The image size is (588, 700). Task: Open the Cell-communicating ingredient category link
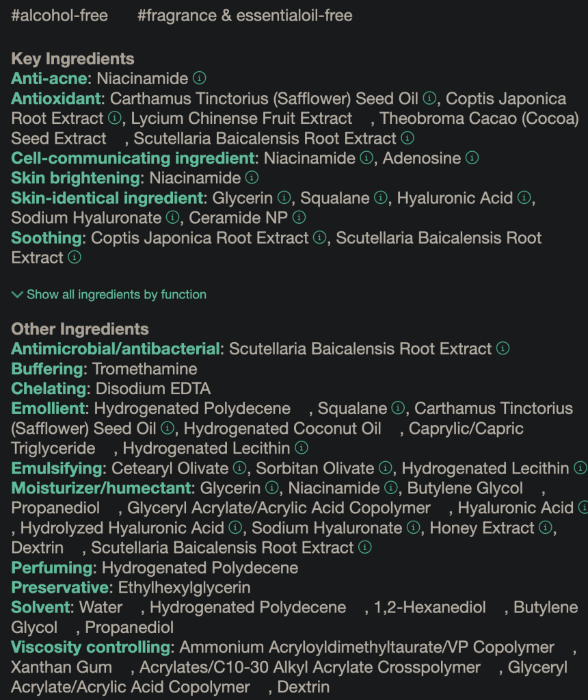click(133, 158)
